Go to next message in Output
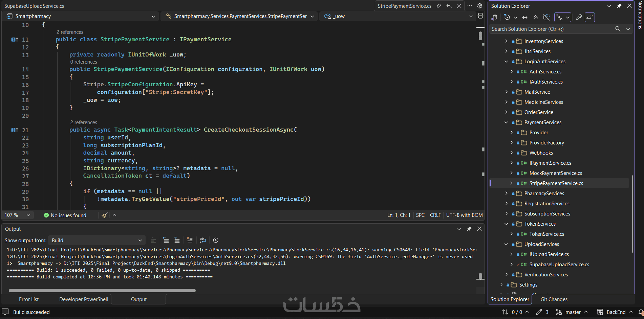 click(x=177, y=240)
